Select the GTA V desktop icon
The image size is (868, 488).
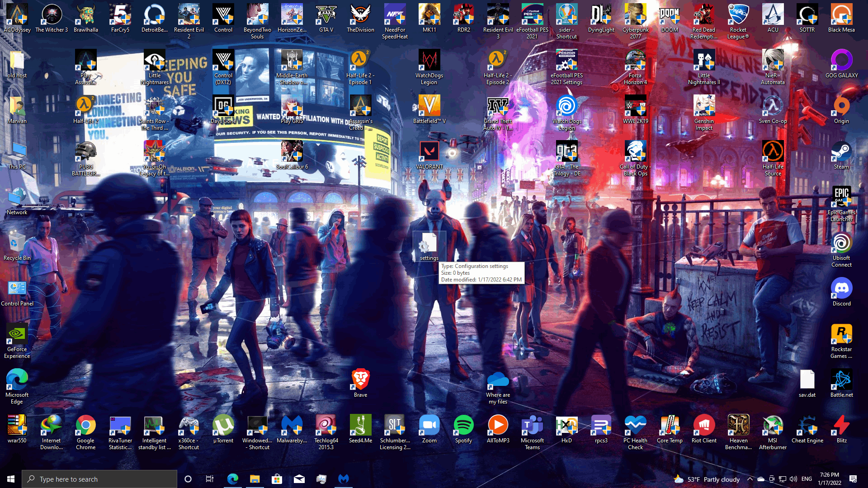coord(326,19)
